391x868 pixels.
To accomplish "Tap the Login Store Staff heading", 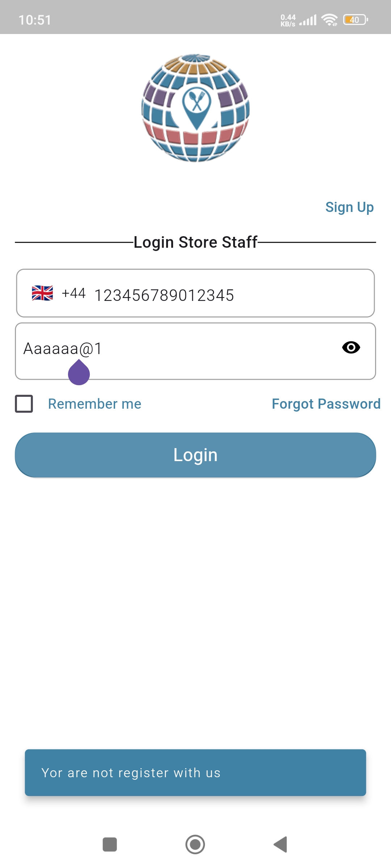I will [195, 242].
